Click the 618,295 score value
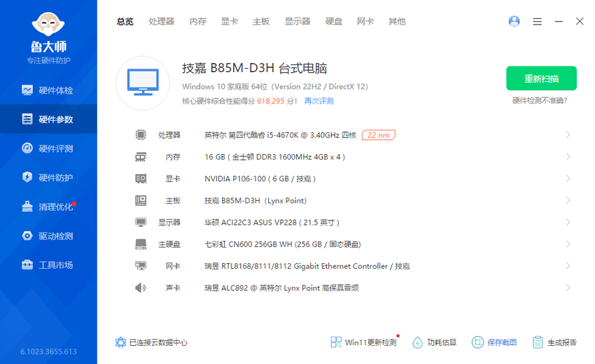 pyautogui.click(x=271, y=101)
